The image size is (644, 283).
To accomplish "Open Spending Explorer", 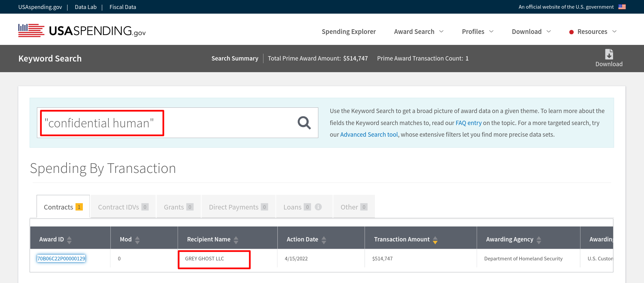I will point(349,32).
